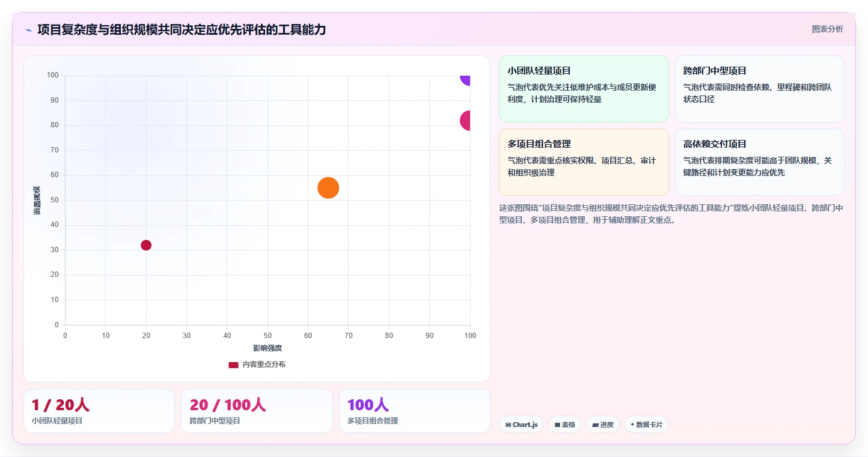The height and width of the screenshot is (457, 868).
Task: Click the 数据卡片 tag
Action: (x=646, y=425)
